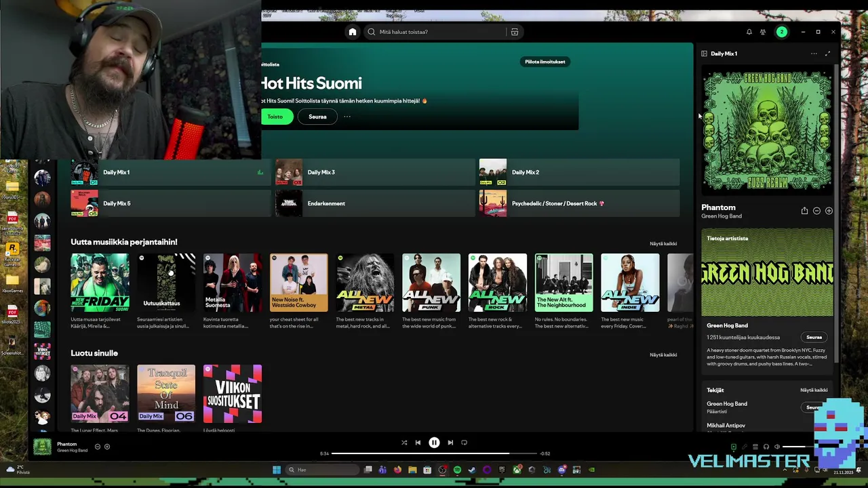Open the Uutuuskattaus playlist cover
This screenshot has width=868, height=488.
166,283
